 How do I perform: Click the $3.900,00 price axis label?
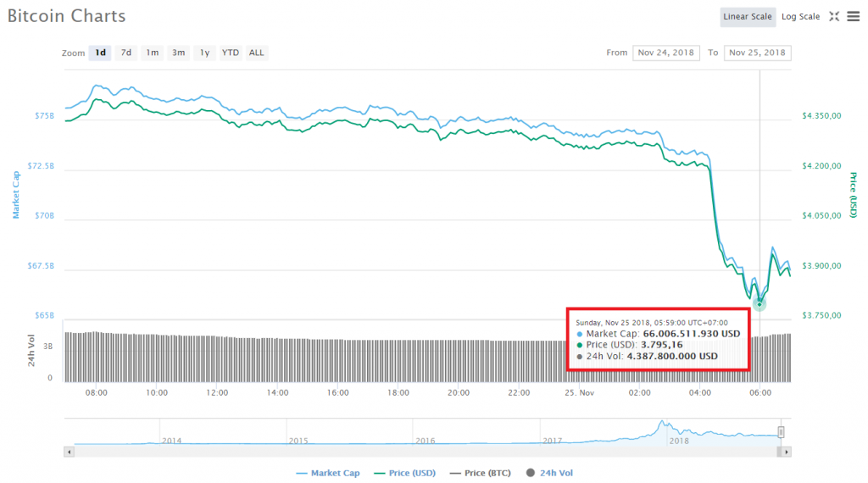821,266
